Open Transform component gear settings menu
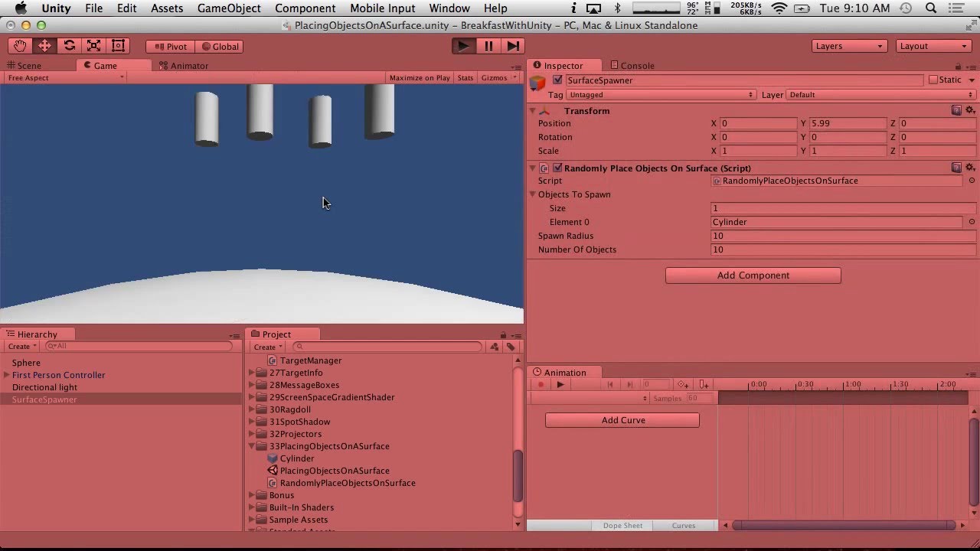The width and height of the screenshot is (980, 551). (970, 110)
